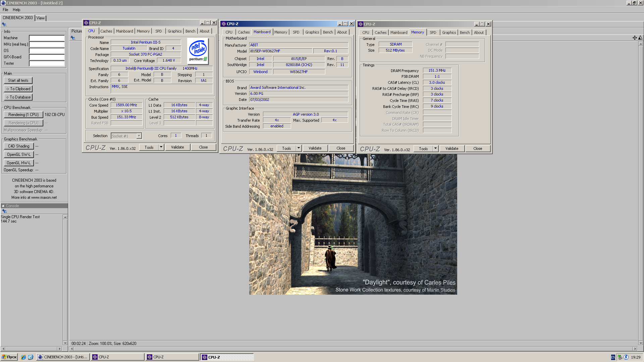
Task: Click the rendered Daylight castle image
Action: [x=353, y=224]
